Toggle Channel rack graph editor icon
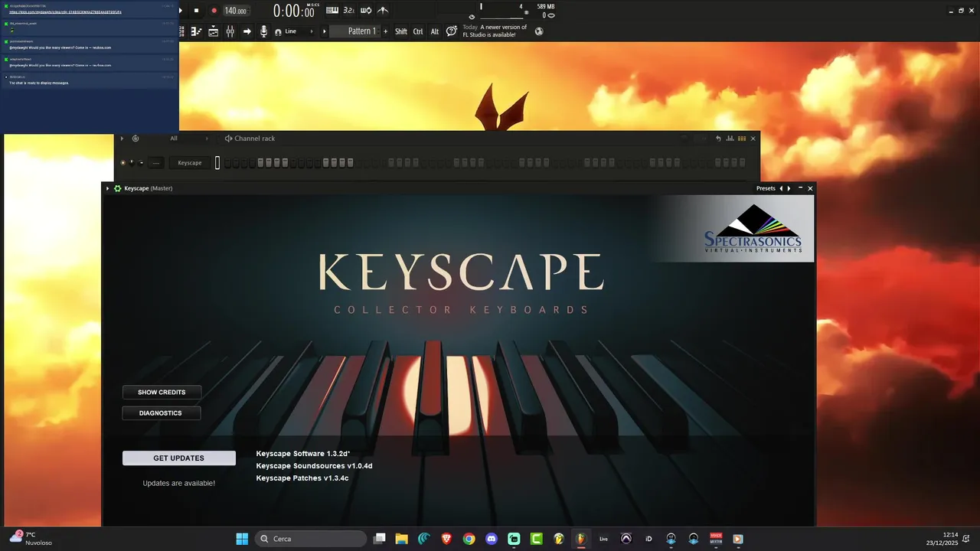Viewport: 980px width, 551px height. 730,139
